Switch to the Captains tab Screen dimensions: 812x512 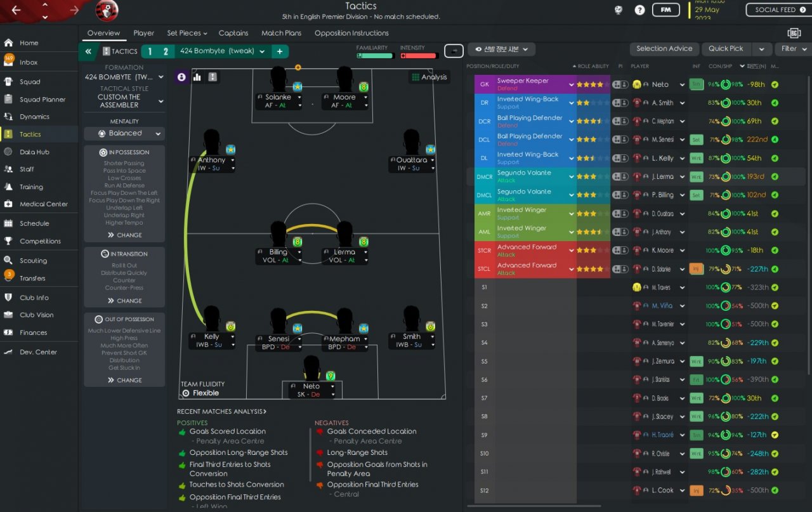[x=233, y=33]
